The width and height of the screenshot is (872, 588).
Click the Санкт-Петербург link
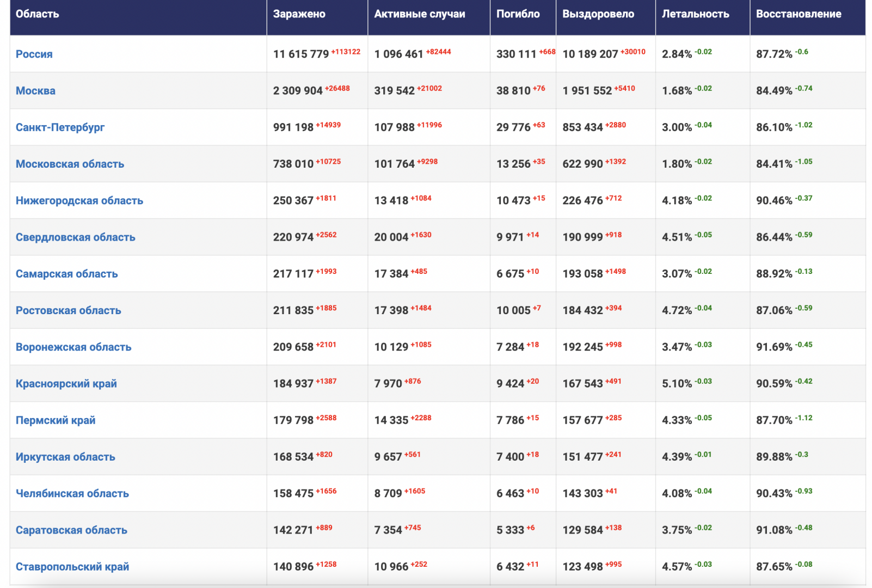(60, 127)
